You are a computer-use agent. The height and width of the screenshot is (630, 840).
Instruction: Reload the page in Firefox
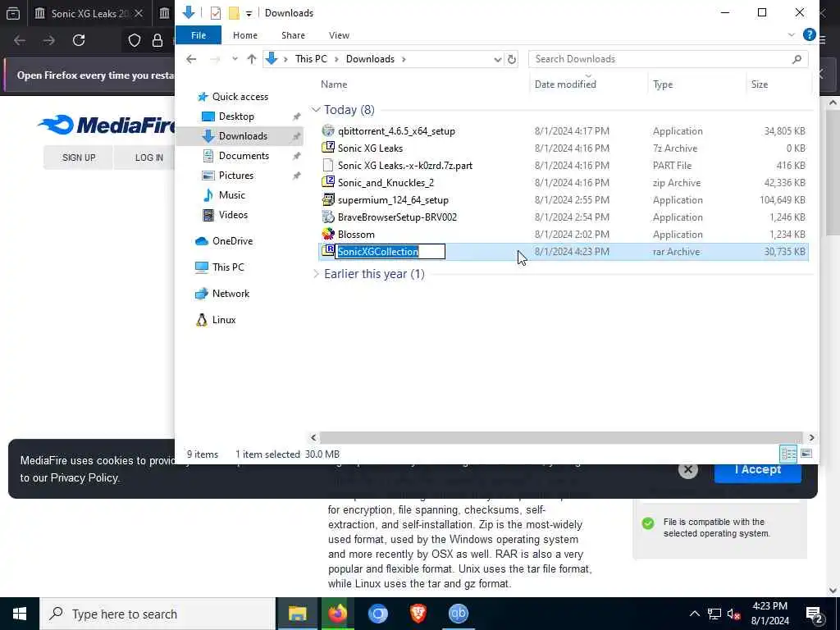[x=79, y=40]
